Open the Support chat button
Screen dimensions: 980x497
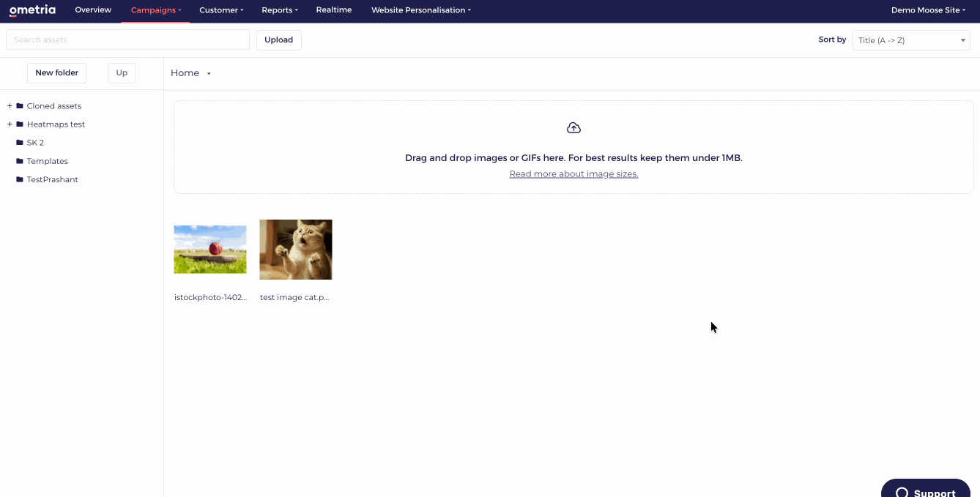tap(926, 488)
